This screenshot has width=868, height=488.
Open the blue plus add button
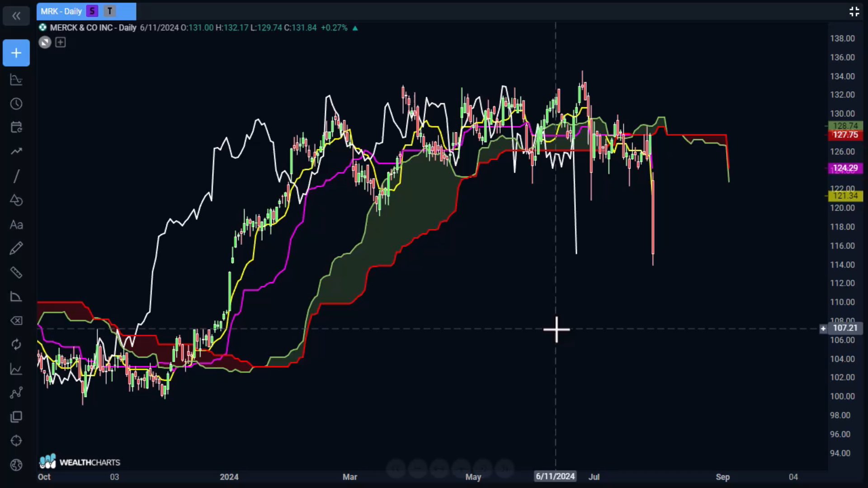pos(16,53)
